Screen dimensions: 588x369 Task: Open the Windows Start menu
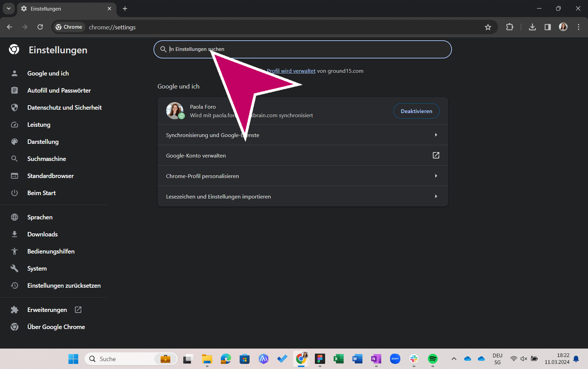pyautogui.click(x=73, y=359)
